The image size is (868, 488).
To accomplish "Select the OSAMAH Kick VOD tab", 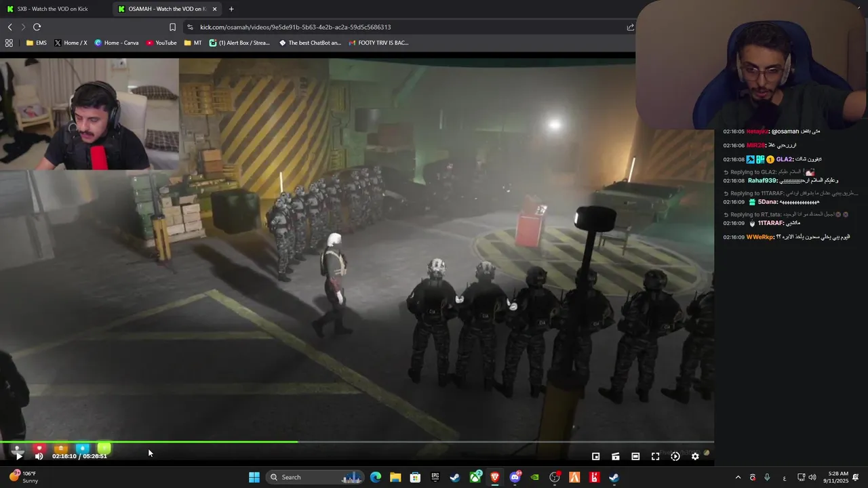I will pyautogui.click(x=161, y=9).
